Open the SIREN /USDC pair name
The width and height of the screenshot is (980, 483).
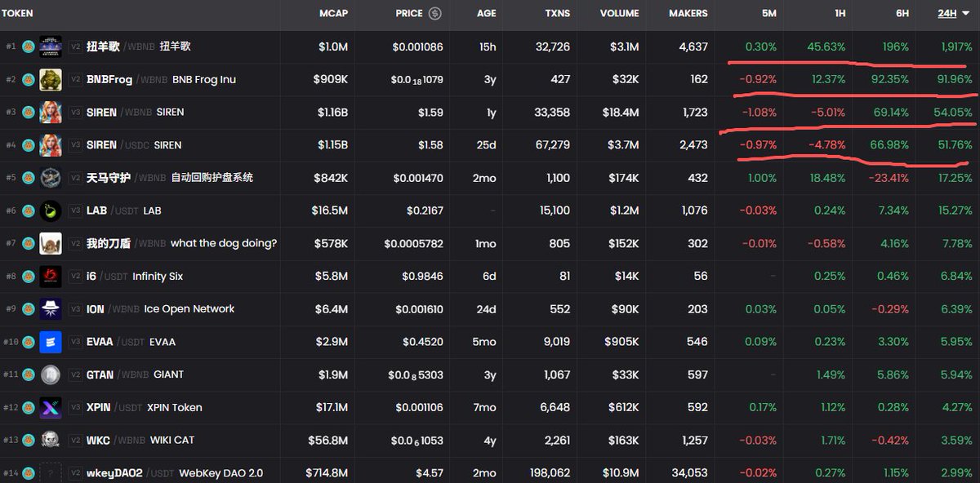coord(119,144)
